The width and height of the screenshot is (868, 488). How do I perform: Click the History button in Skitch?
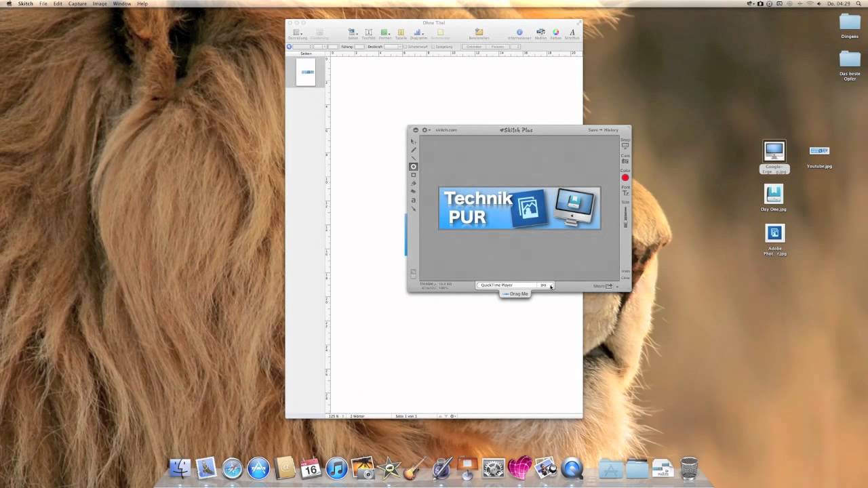click(611, 130)
